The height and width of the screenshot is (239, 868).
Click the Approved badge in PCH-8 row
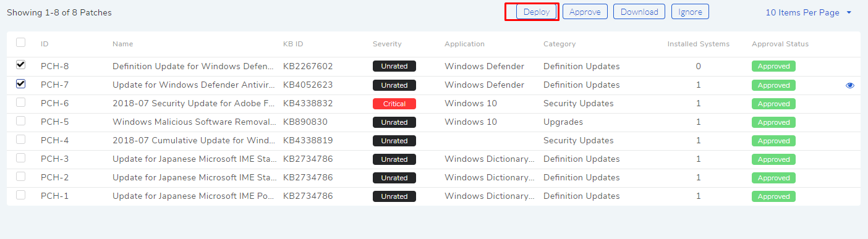[773, 67]
